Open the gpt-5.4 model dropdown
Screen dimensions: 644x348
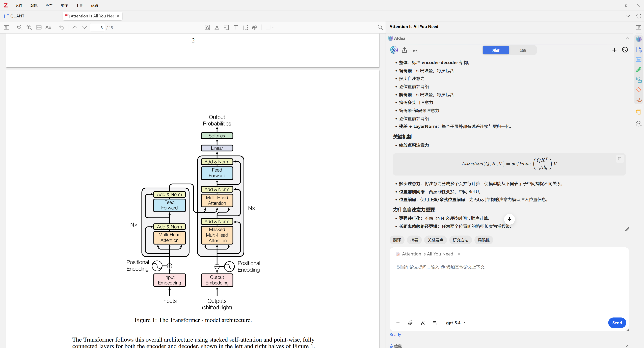coord(455,323)
